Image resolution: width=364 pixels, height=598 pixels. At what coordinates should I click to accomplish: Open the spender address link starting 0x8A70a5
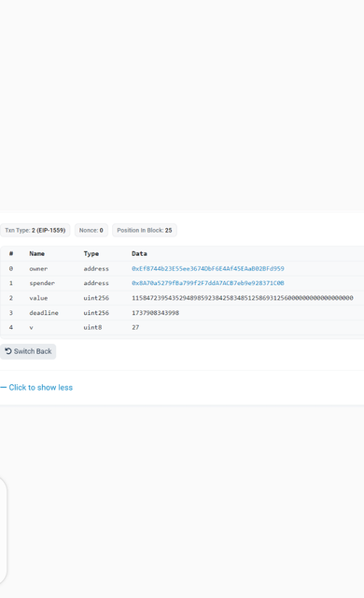coord(208,283)
